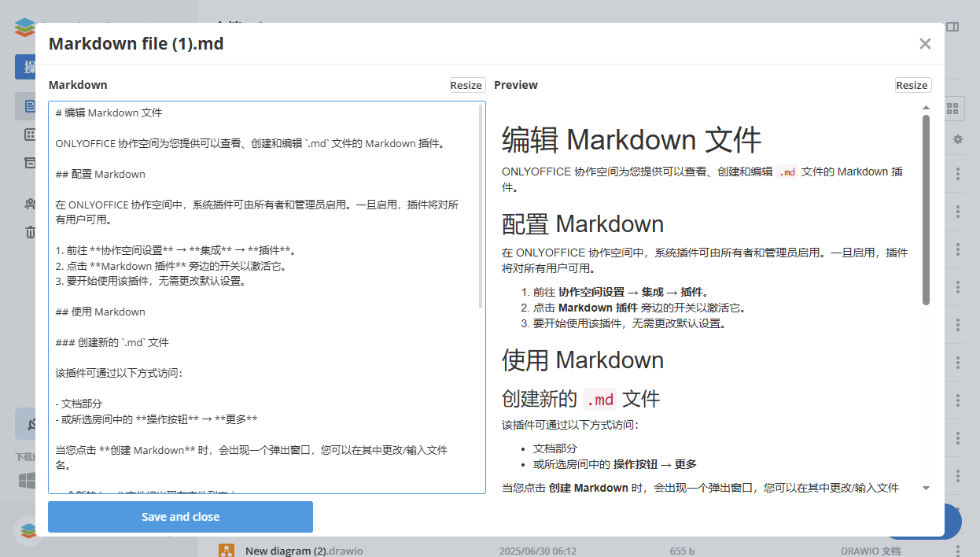The width and height of the screenshot is (980, 557).
Task: Click the Preview pane label
Action: click(x=516, y=85)
